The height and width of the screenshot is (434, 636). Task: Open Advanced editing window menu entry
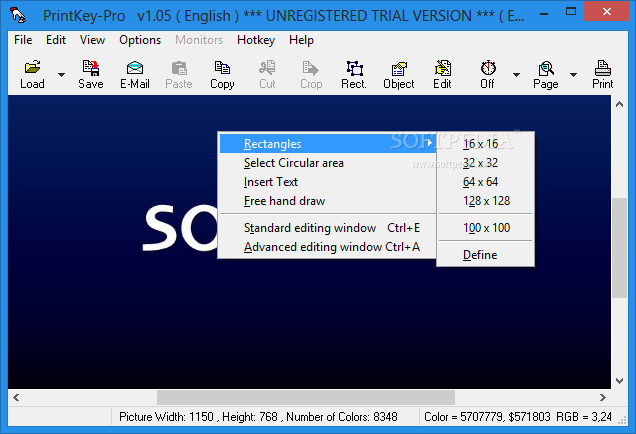coord(328,247)
